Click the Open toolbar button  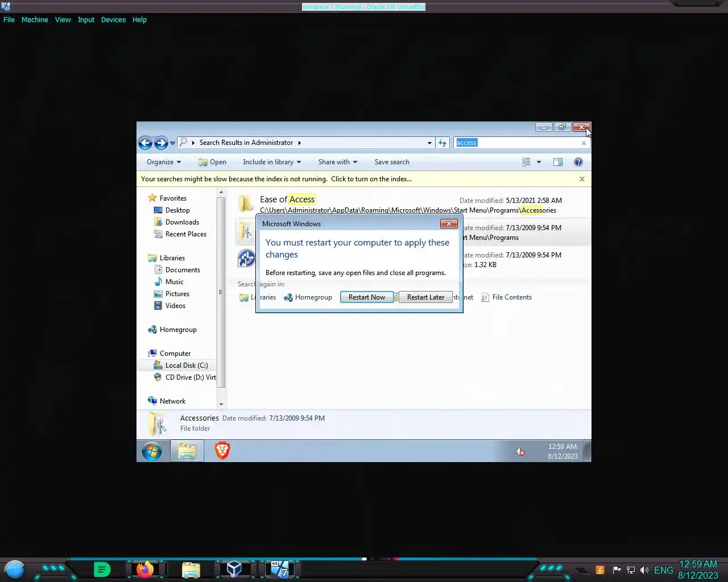[212, 162]
